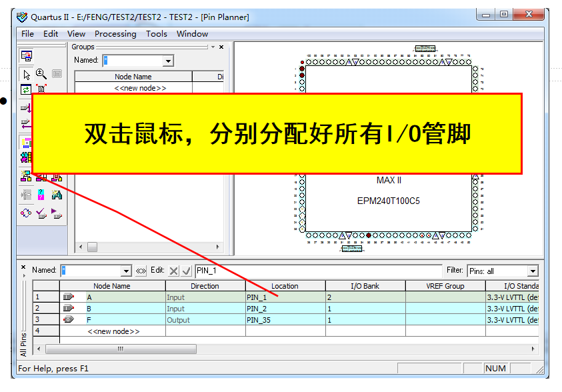Click All Pins scroll left arrow
The image size is (562, 392).
(39, 349)
